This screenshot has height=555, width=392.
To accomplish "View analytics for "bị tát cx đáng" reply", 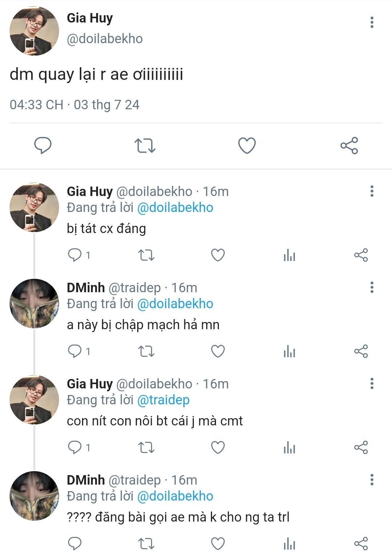I will click(289, 255).
